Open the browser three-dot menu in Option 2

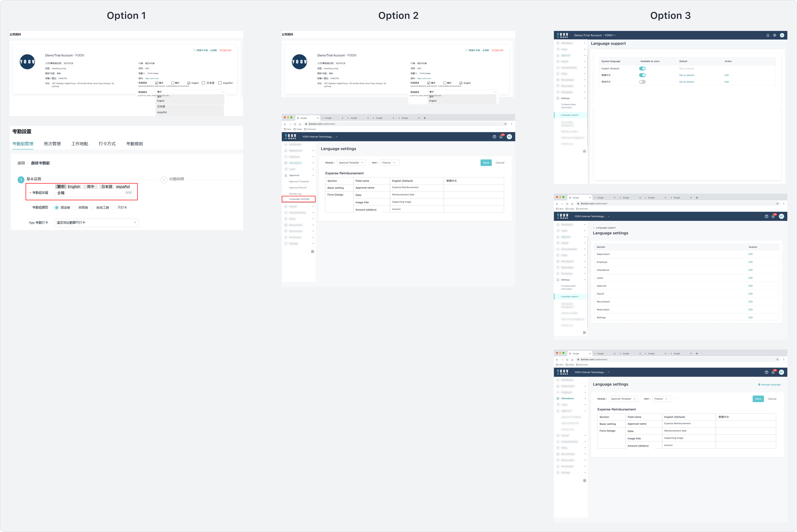tap(512, 124)
